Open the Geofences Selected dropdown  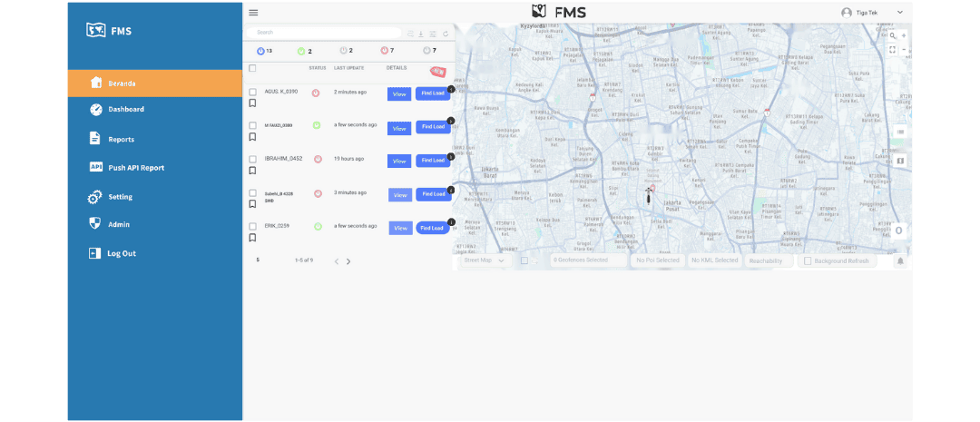(x=581, y=260)
